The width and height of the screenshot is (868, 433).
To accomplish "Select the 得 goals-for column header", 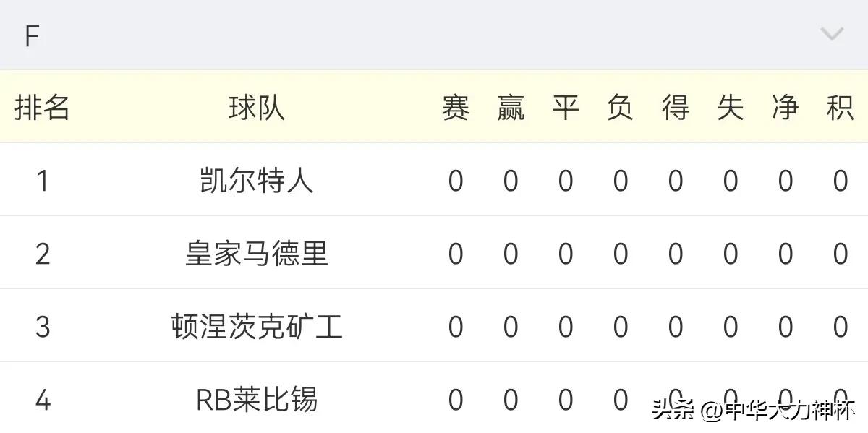I will point(675,106).
